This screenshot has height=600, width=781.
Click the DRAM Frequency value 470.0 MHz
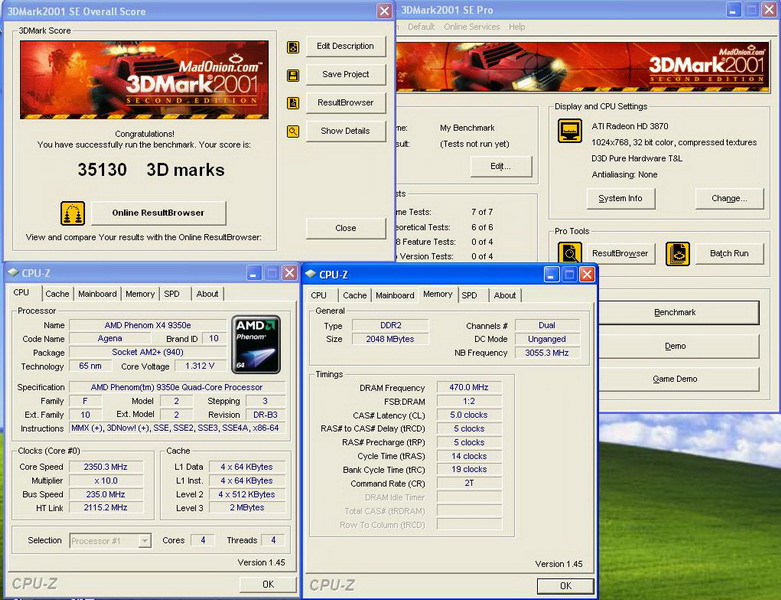point(469,387)
